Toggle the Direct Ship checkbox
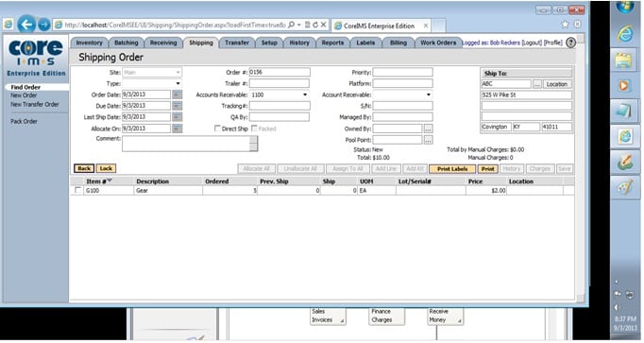Screen dimensions: 644x343 click(x=218, y=129)
